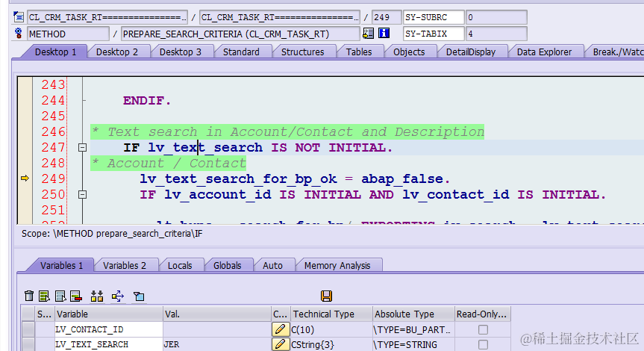Click the SY-TABIX value field showing 4
644x351 pixels.
[x=496, y=34]
